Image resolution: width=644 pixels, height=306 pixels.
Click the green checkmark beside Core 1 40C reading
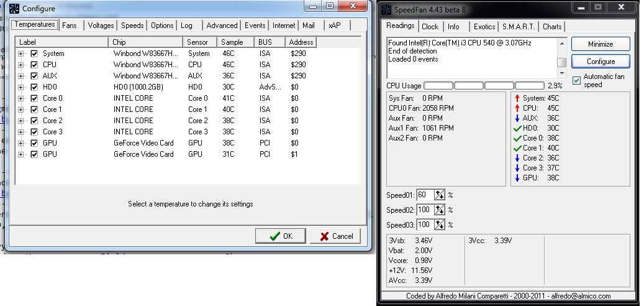[x=517, y=148]
